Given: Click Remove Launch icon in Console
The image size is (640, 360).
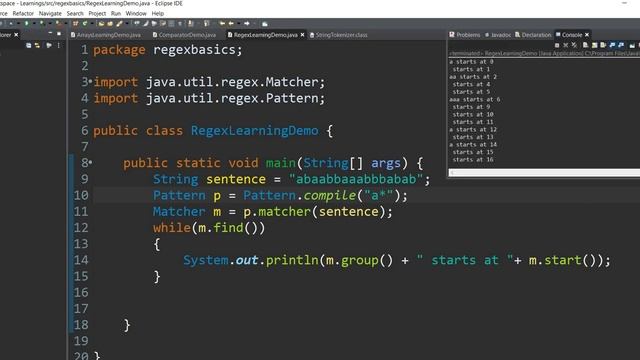Looking at the screenshot, I should point(566,45).
